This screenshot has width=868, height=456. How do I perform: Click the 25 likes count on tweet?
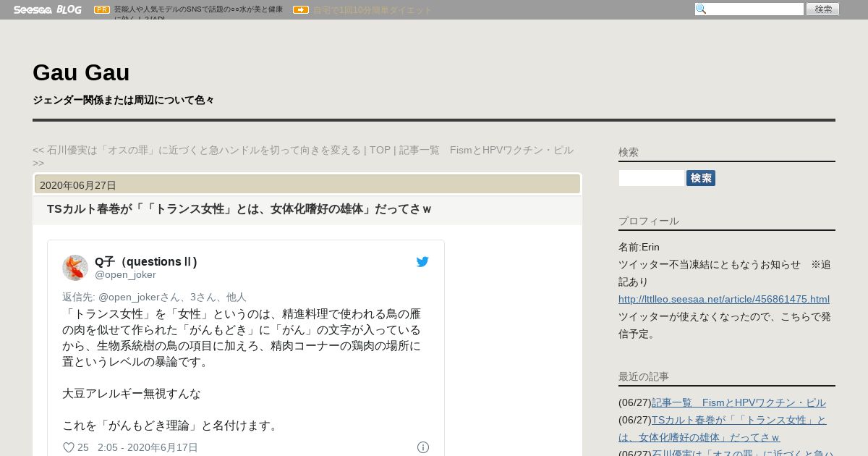point(83,447)
